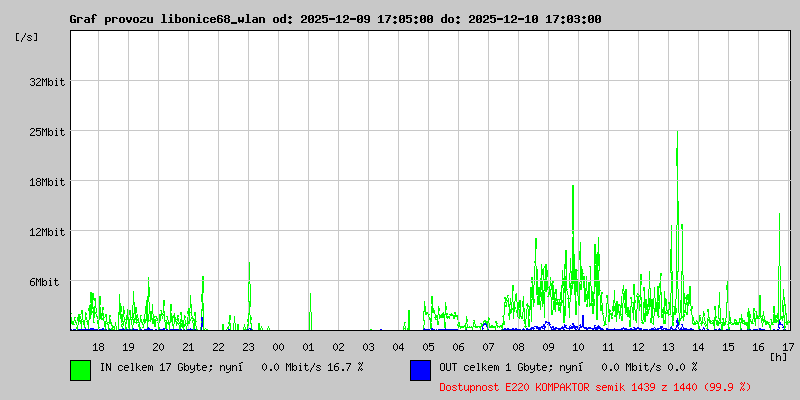The height and width of the screenshot is (400, 800).
Task: Click hour label '03' on x-axis
Action: [368, 347]
